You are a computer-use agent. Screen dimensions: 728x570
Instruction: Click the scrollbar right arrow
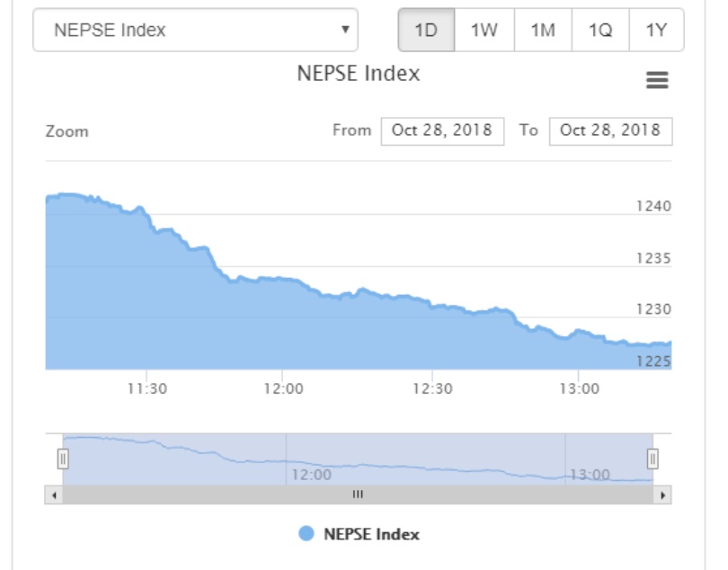coord(663,494)
